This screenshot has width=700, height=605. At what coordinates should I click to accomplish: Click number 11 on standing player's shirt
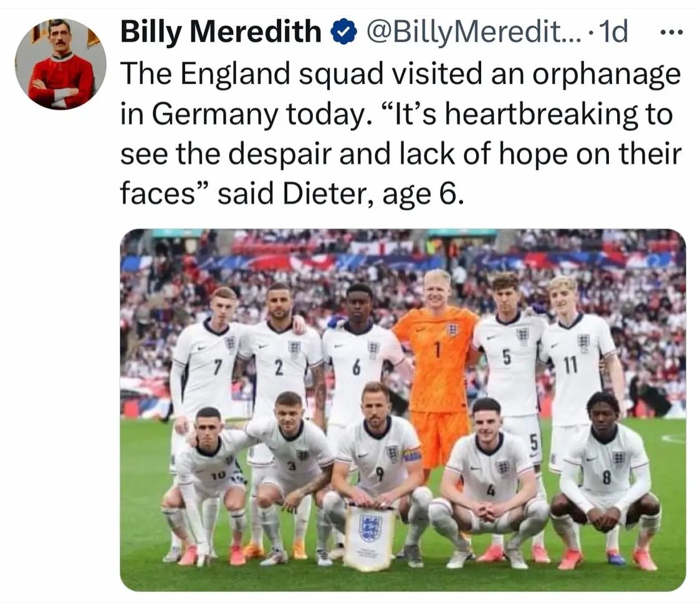(x=570, y=365)
